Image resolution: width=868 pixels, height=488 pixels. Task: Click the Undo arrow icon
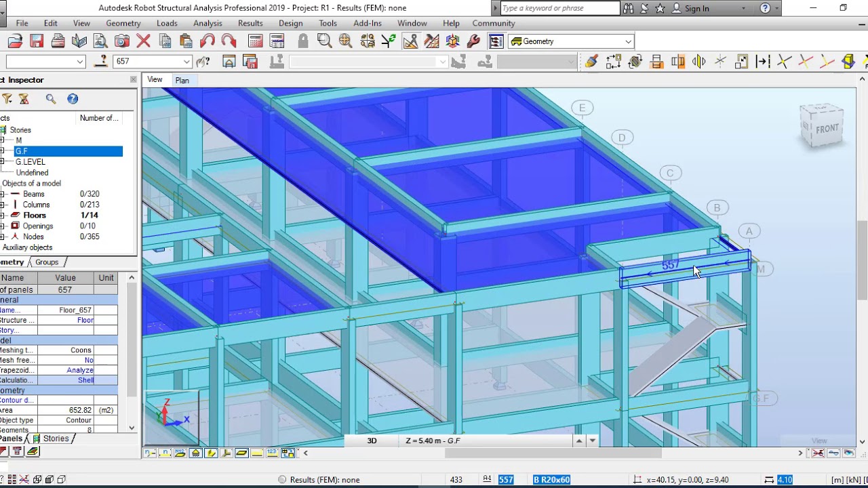pos(208,41)
